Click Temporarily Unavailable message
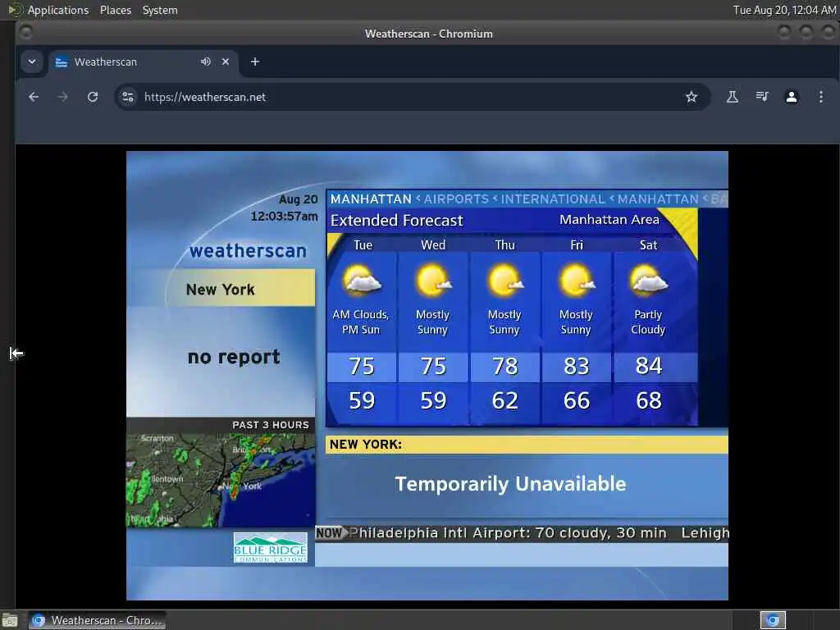Viewport: 840px width, 630px height. click(x=510, y=484)
